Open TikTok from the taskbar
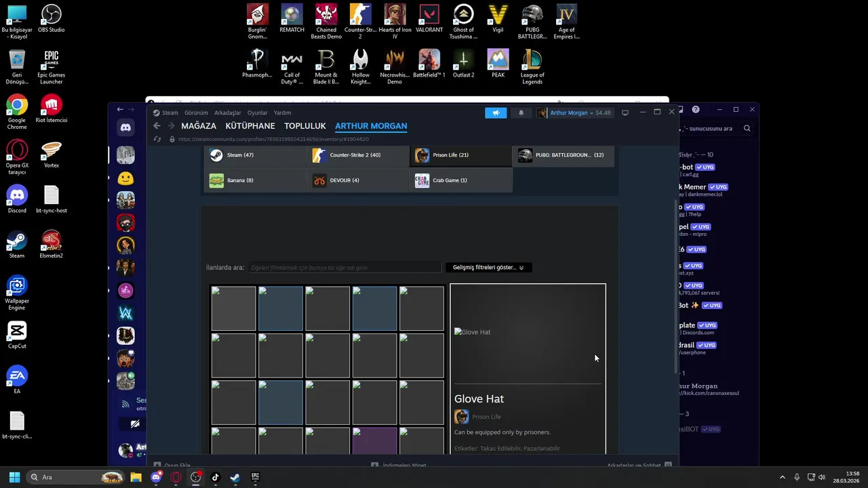 (216, 477)
